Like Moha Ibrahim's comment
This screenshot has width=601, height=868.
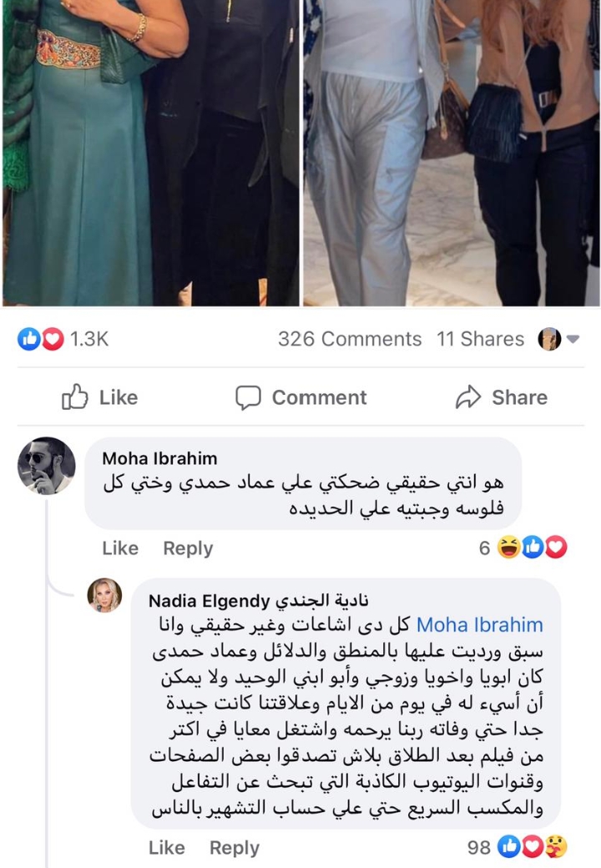pyautogui.click(x=119, y=548)
